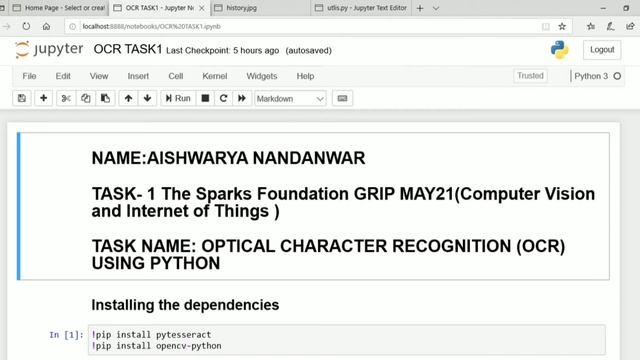Screen dimensions: 640x360
Task: Open command palette keyboard icon
Action: click(x=342, y=98)
